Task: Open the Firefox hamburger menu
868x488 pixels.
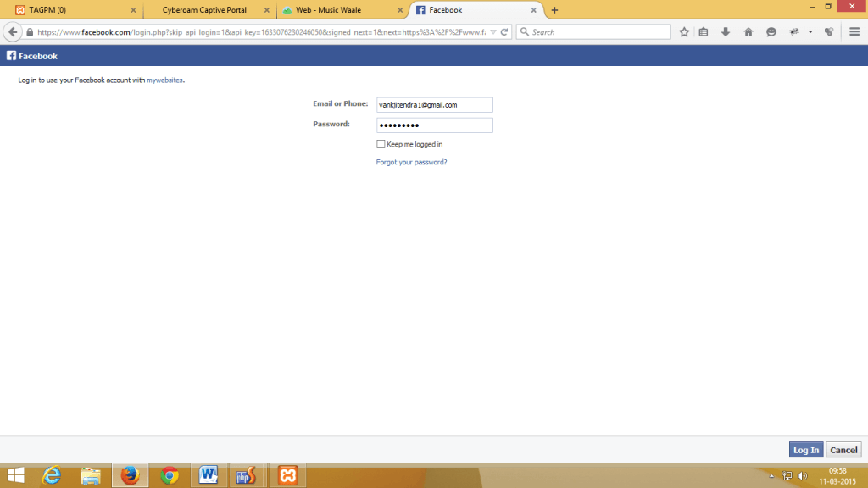Action: 854,32
